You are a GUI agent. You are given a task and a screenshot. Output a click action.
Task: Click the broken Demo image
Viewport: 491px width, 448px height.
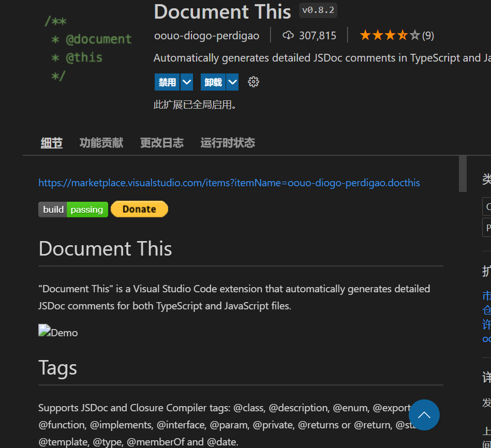click(58, 332)
